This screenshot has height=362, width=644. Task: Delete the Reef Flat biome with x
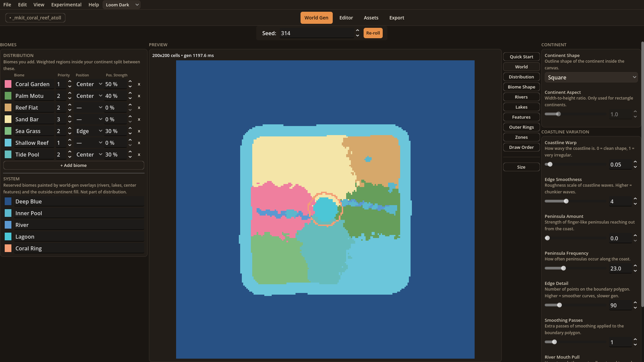pyautogui.click(x=139, y=108)
